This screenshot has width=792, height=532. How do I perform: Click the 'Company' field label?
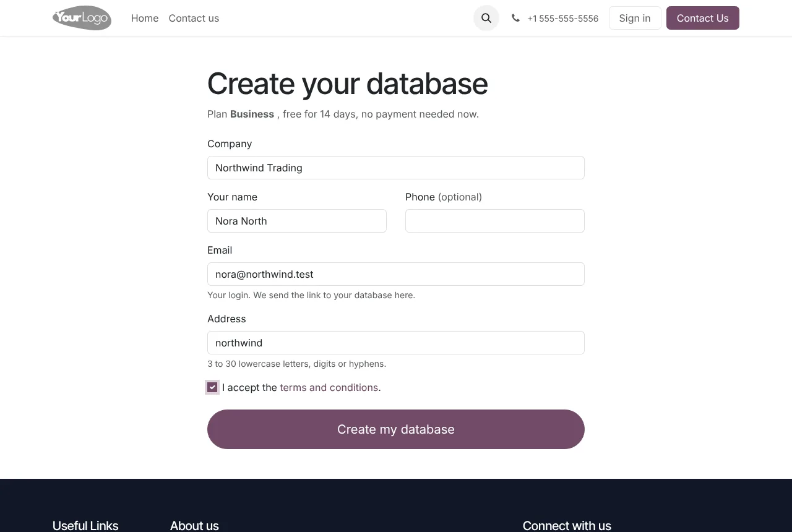point(230,144)
